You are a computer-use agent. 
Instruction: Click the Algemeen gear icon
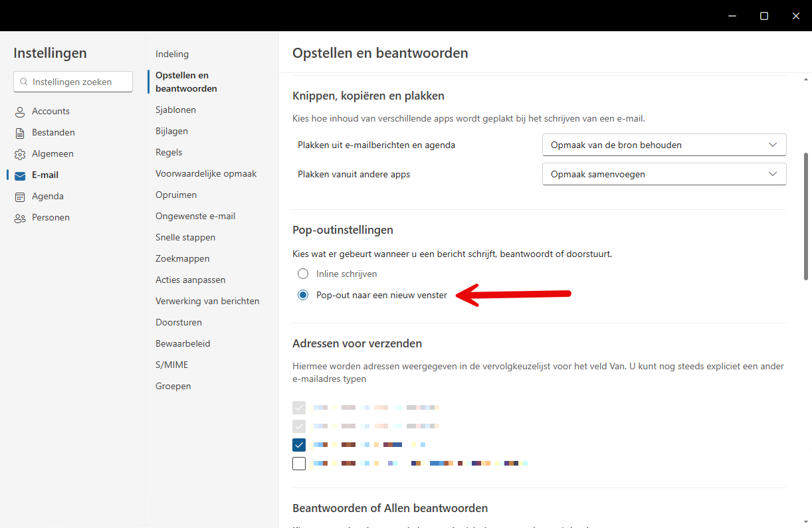coord(20,154)
